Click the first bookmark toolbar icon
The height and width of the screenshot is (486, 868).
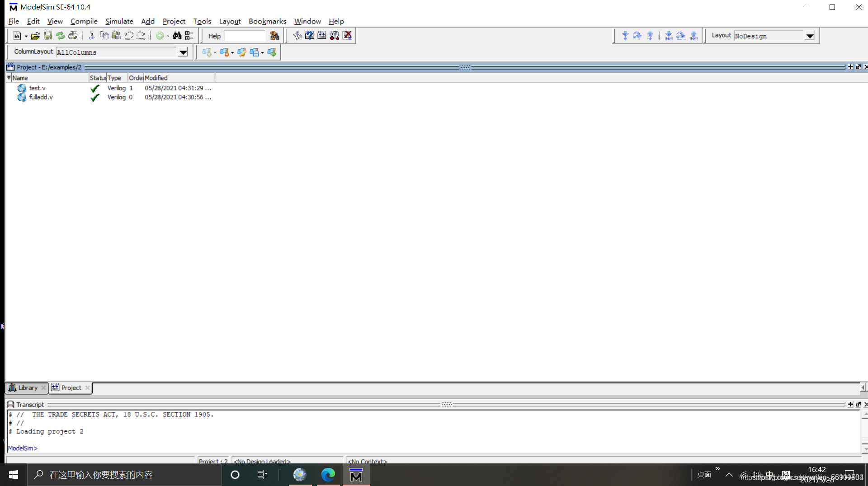point(207,52)
